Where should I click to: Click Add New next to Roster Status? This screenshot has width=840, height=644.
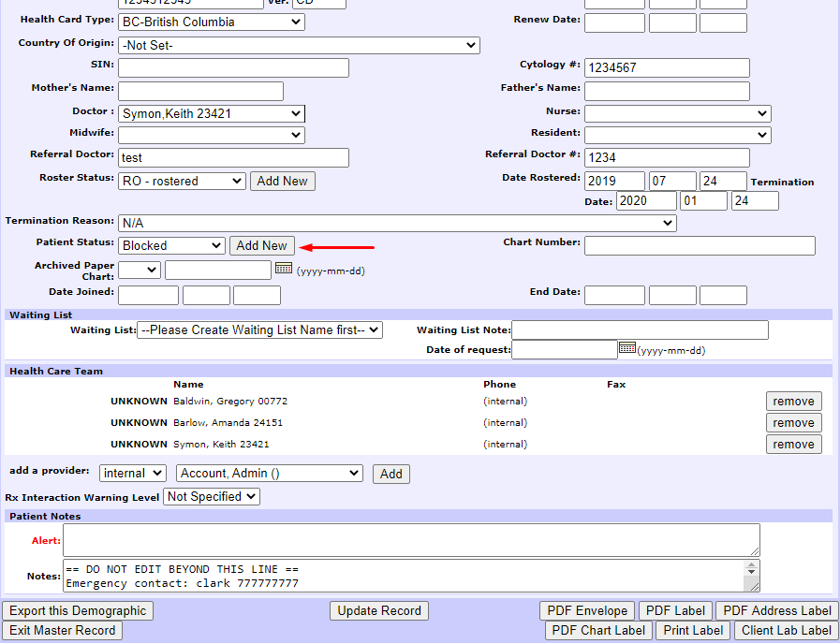(x=282, y=181)
